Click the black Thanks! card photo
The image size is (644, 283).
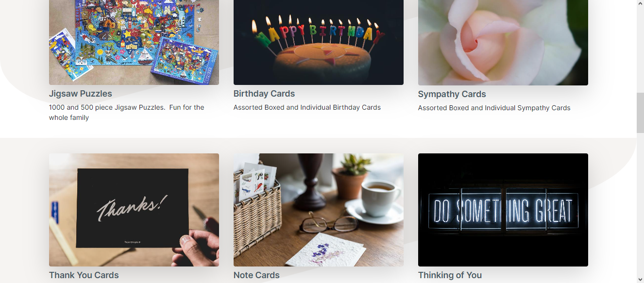click(134, 210)
